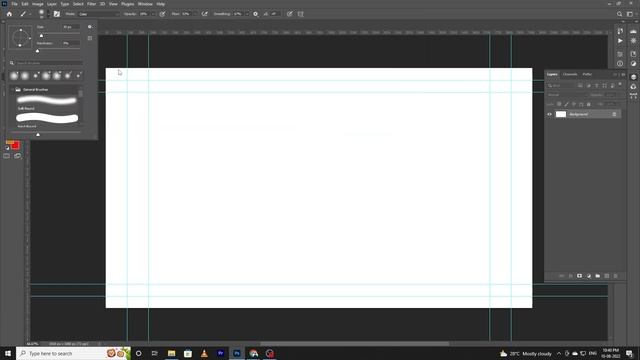This screenshot has width=640, height=360.
Task: Open the Image menu
Action: click(38, 4)
